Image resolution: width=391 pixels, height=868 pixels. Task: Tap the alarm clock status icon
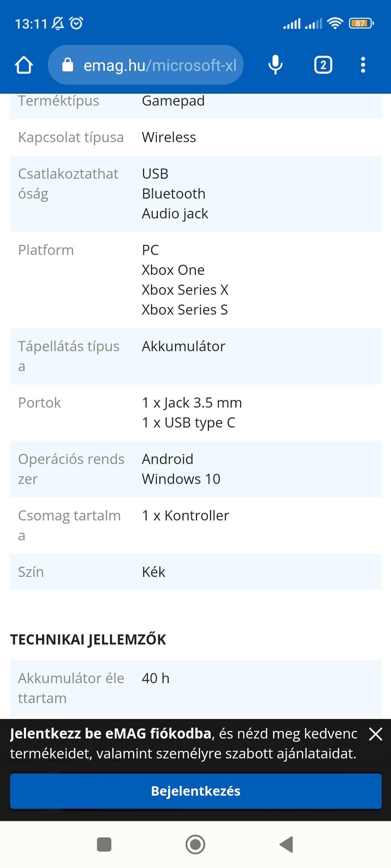pos(77,23)
